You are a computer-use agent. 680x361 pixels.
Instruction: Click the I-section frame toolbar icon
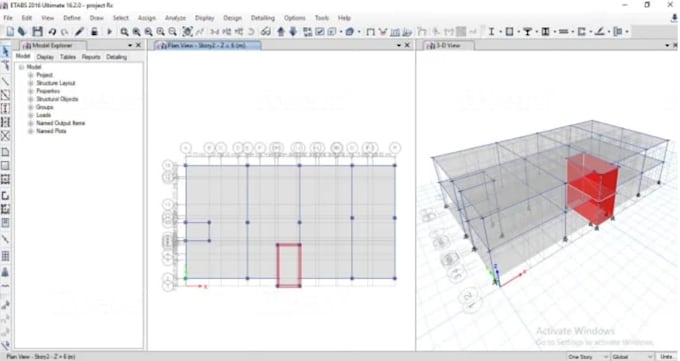pyautogui.click(x=491, y=32)
